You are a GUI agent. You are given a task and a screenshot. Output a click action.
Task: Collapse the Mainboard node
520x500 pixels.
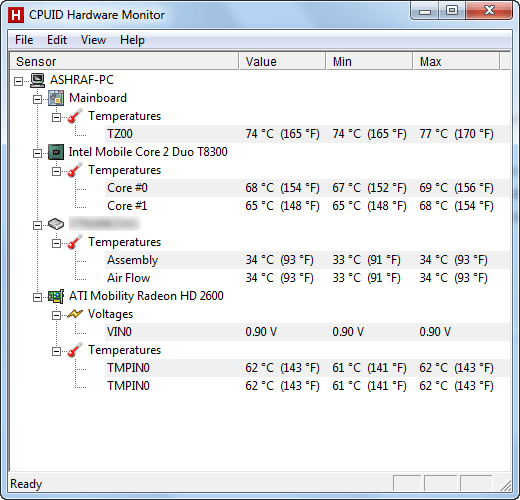click(38, 99)
